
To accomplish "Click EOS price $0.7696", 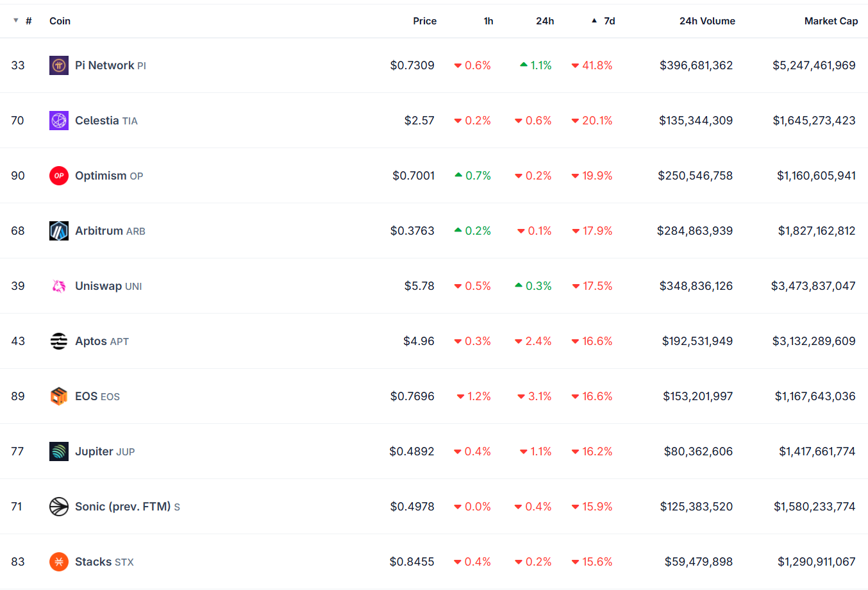I will pos(412,396).
